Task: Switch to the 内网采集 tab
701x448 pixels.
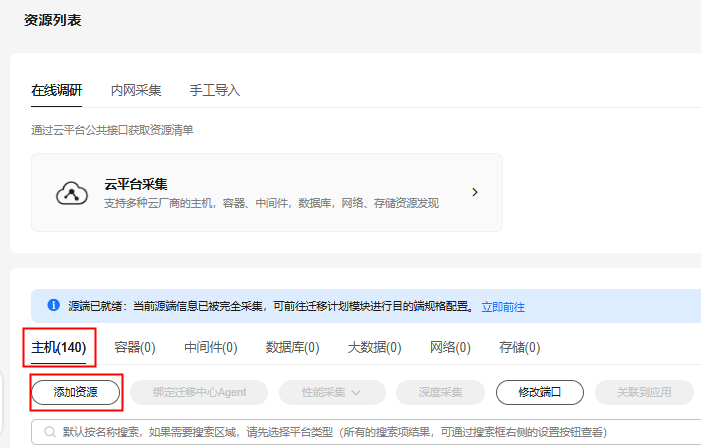Action: [136, 90]
